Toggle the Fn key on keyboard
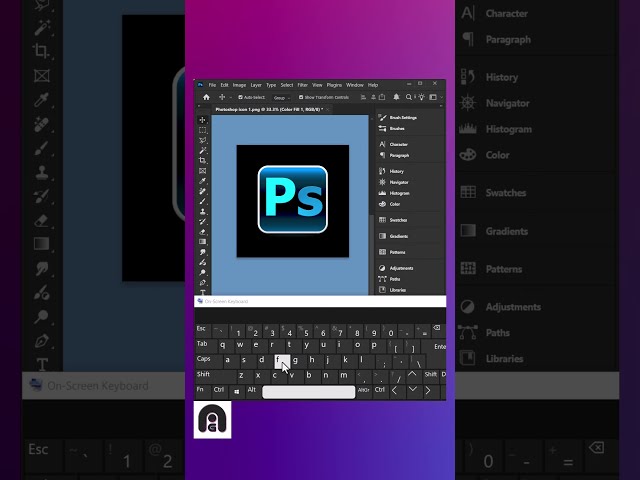Viewport: 640px width, 480px height. [203, 391]
